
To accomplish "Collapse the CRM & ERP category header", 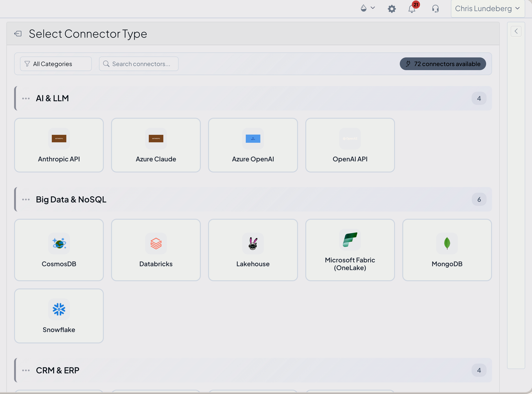I will [x=253, y=370].
